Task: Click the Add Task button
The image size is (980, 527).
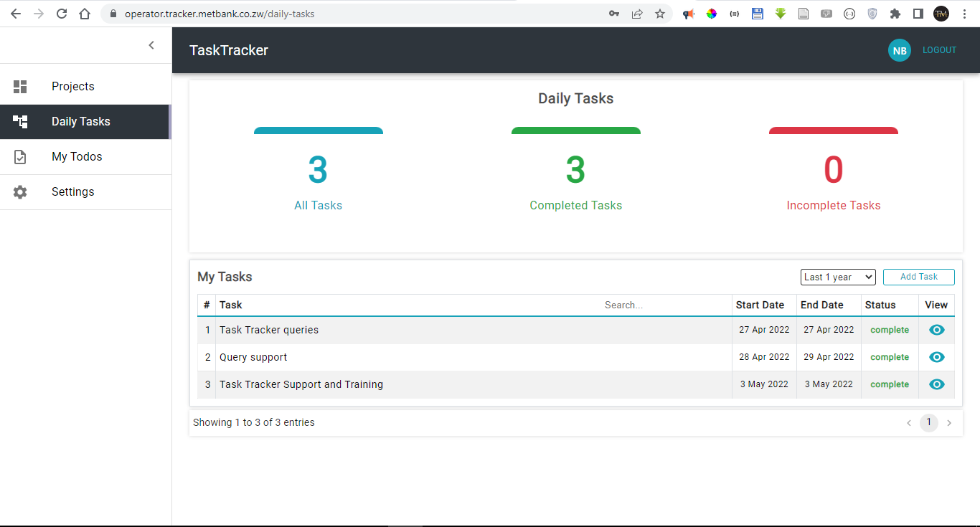Action: point(918,277)
